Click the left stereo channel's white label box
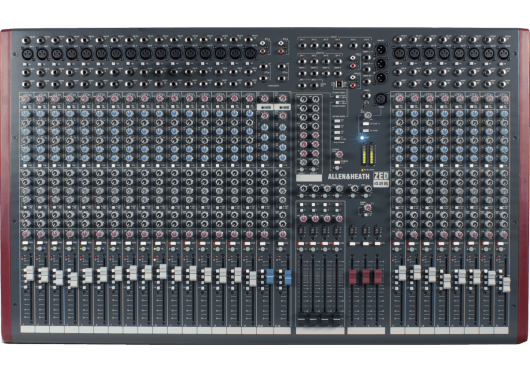530x371 pixels. click(x=265, y=107)
